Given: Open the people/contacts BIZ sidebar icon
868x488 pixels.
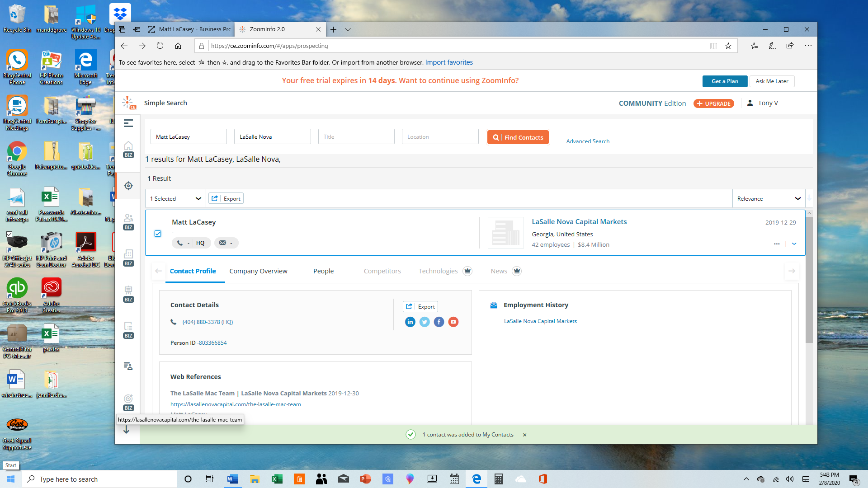Looking at the screenshot, I should click(128, 222).
